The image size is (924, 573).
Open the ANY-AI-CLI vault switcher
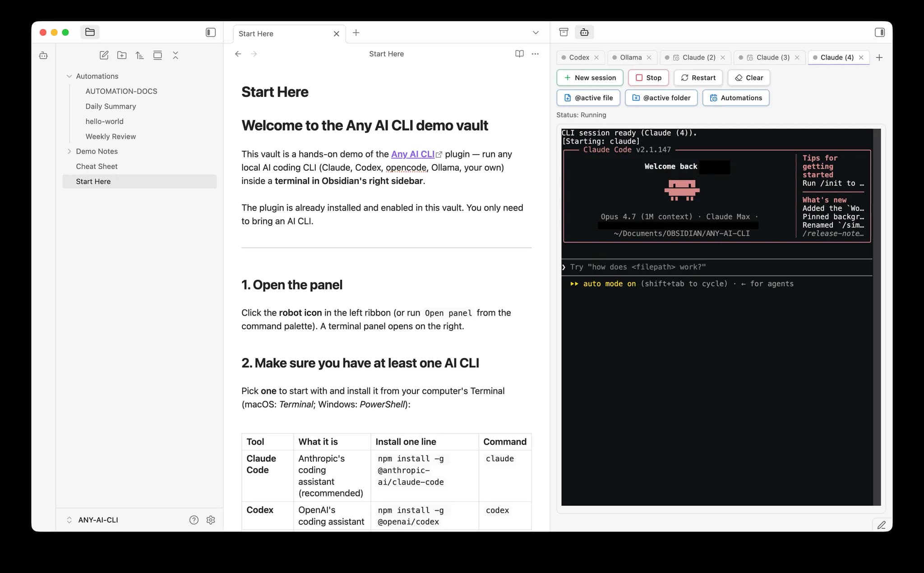pyautogui.click(x=98, y=520)
